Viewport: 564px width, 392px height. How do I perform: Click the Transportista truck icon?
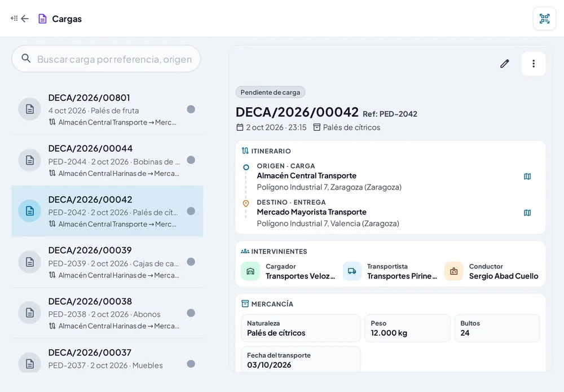352,271
